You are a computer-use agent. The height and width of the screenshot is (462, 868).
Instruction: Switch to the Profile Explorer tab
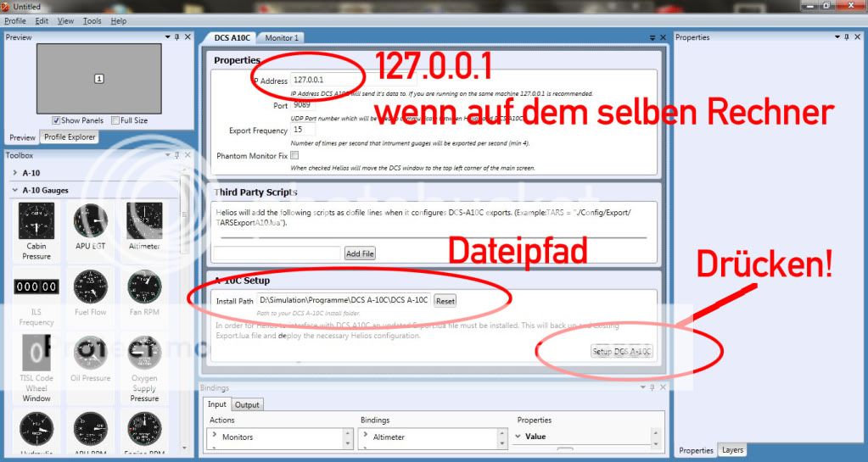point(70,136)
